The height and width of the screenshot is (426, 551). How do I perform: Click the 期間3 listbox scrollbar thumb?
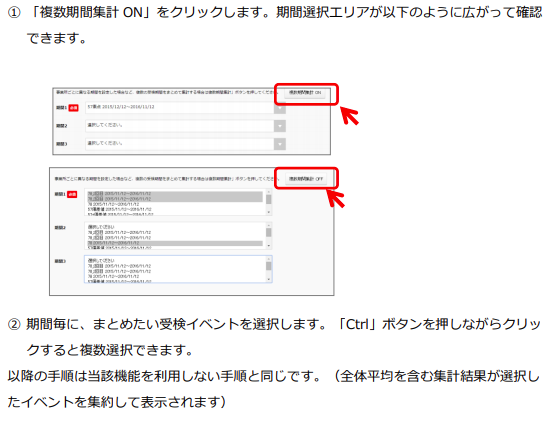(x=269, y=266)
